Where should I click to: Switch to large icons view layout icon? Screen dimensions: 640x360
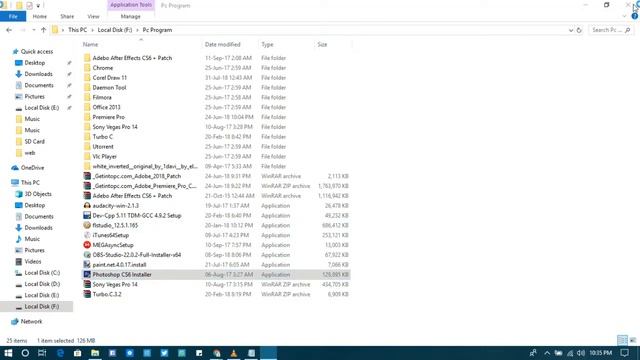point(633,340)
